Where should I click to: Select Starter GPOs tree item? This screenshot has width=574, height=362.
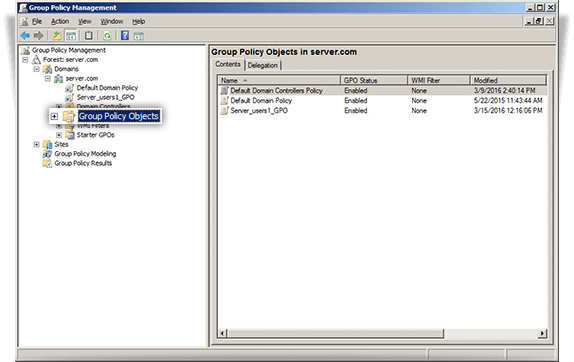95,135
